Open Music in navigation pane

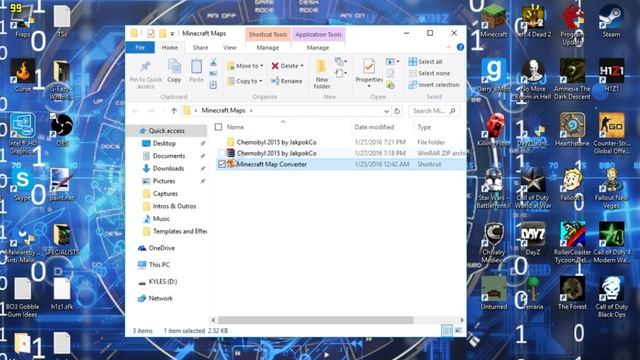pyautogui.click(x=161, y=219)
